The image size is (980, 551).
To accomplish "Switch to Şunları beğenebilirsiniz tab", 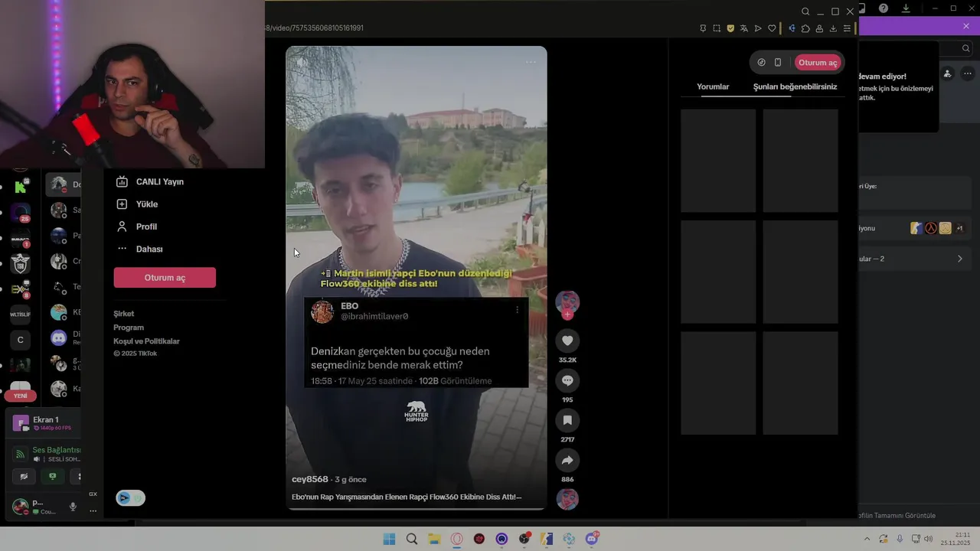I will click(x=795, y=86).
